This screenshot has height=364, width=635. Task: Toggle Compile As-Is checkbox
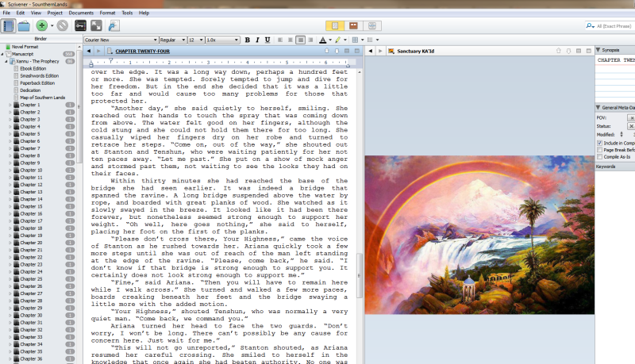600,156
